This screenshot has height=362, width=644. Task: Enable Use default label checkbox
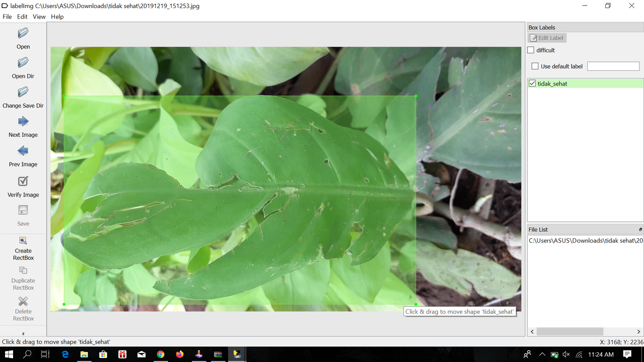click(x=535, y=66)
